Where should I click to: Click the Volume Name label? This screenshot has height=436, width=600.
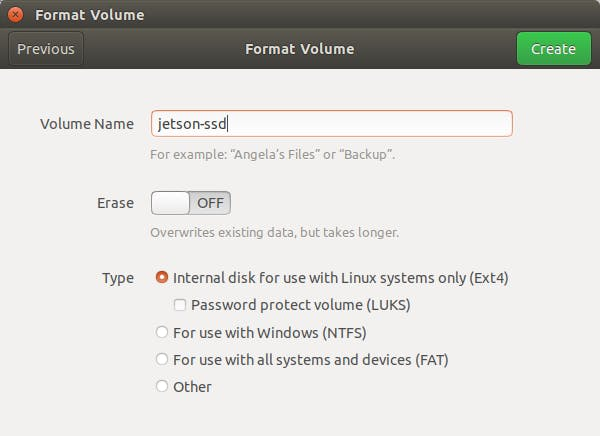pos(87,124)
